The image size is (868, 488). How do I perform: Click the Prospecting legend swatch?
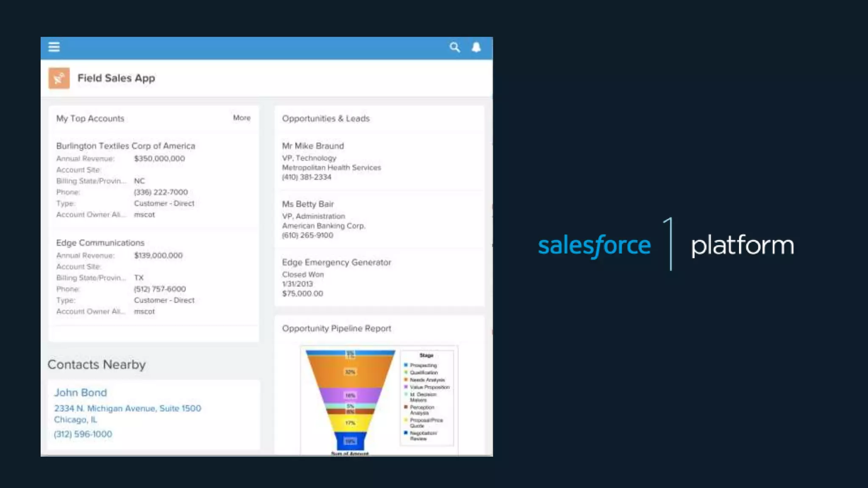click(x=406, y=365)
